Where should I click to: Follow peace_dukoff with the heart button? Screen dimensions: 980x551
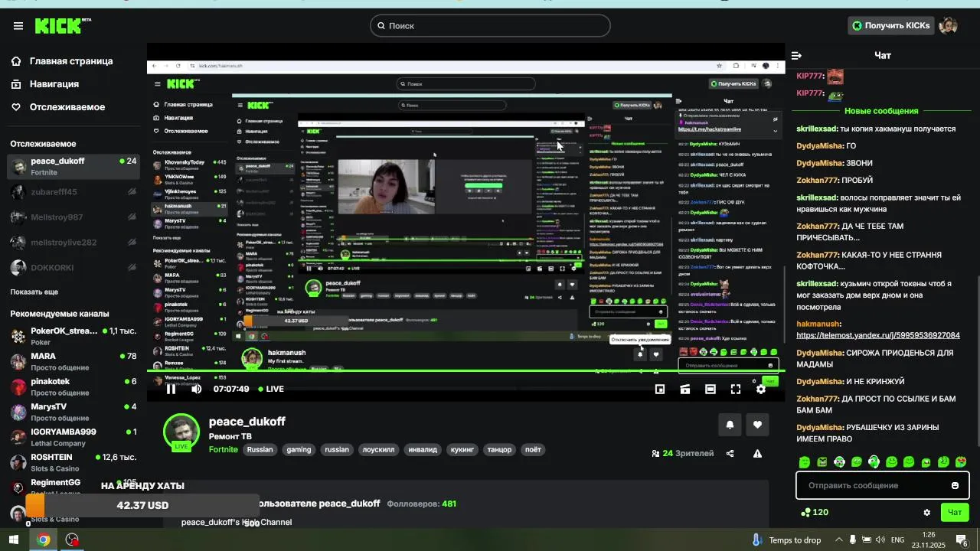point(757,425)
